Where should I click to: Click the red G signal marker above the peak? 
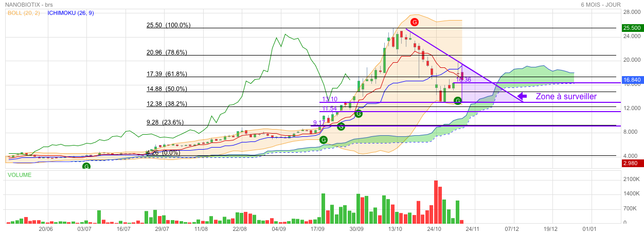pyautogui.click(x=415, y=22)
